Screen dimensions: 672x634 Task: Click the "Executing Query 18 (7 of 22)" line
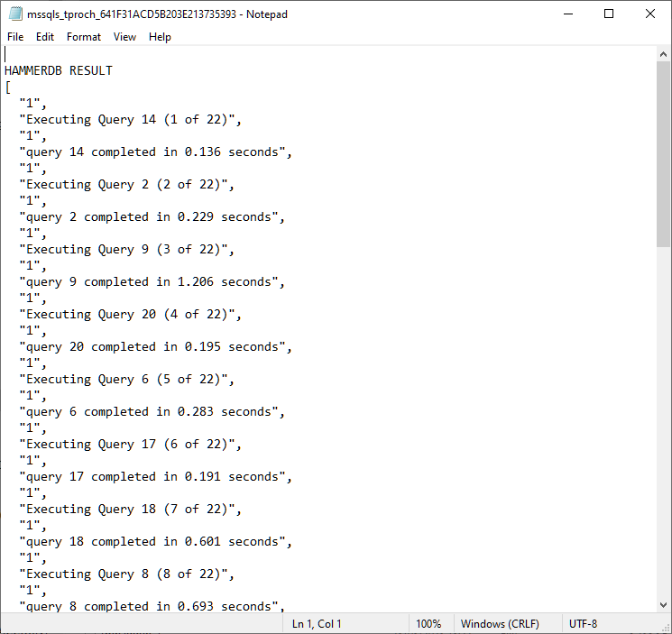131,510
